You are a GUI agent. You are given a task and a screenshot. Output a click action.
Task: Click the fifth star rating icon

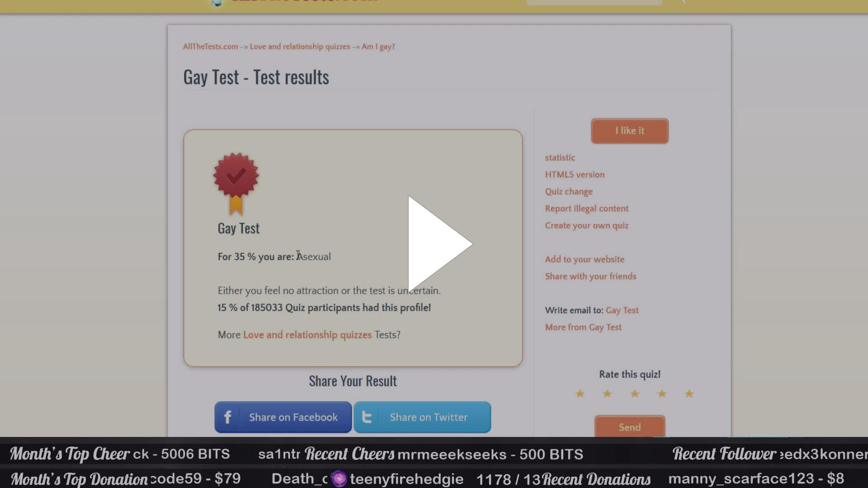(689, 393)
